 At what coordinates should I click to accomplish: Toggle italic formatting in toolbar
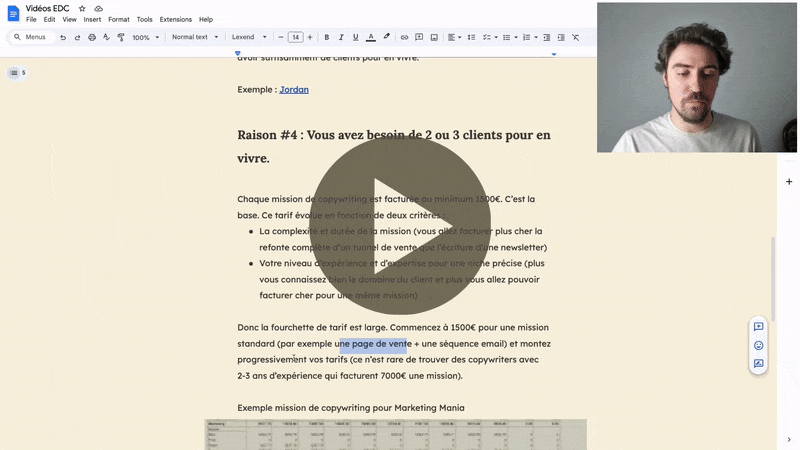(341, 37)
